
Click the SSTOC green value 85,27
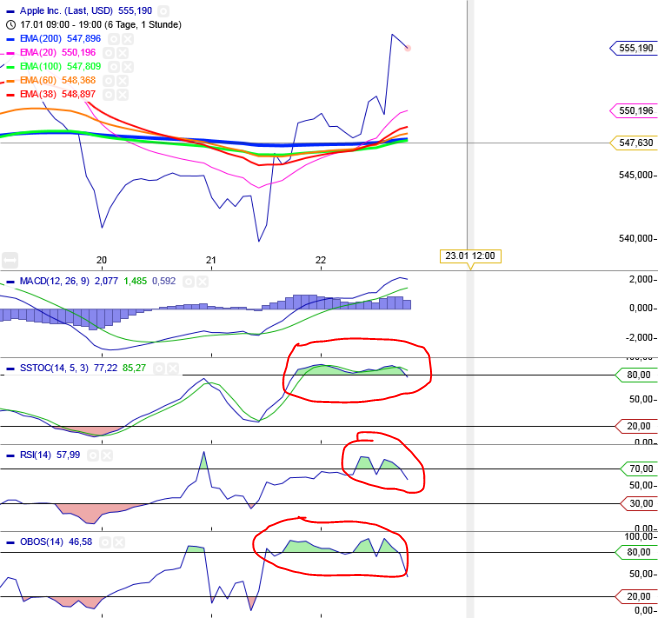tap(134, 368)
